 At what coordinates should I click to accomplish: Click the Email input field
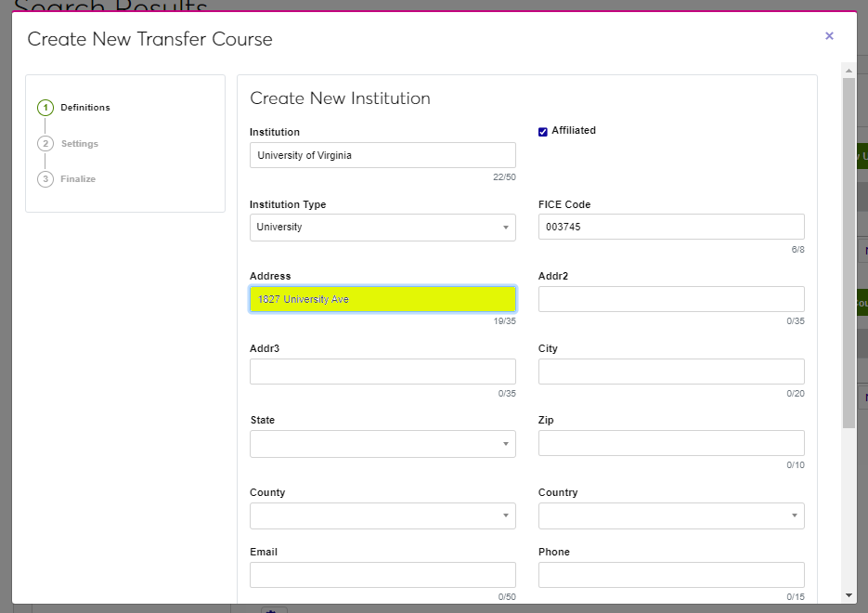tap(382, 575)
